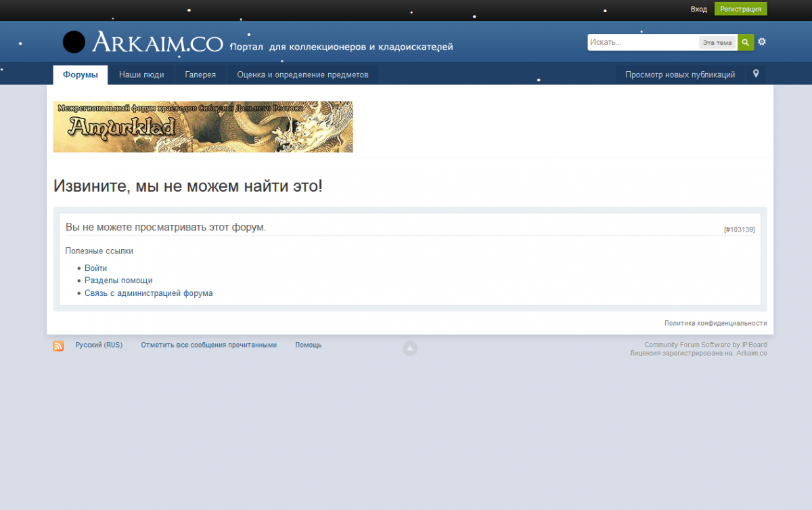Click the Вход login link
The image size is (812, 510).
pyautogui.click(x=698, y=9)
